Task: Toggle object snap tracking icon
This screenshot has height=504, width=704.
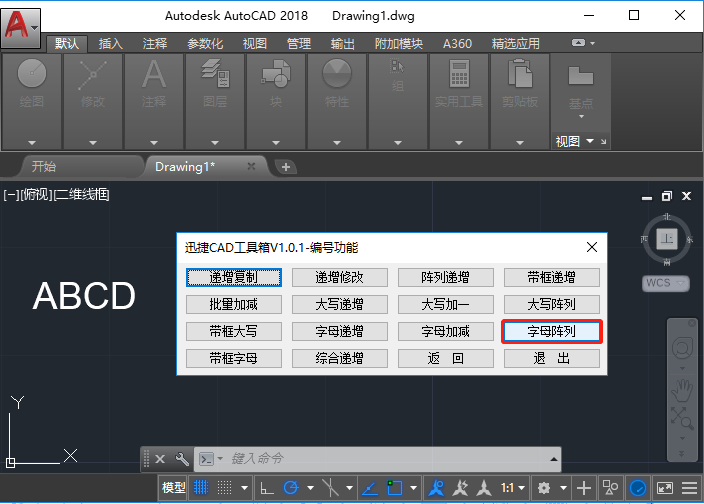Action: [370, 488]
